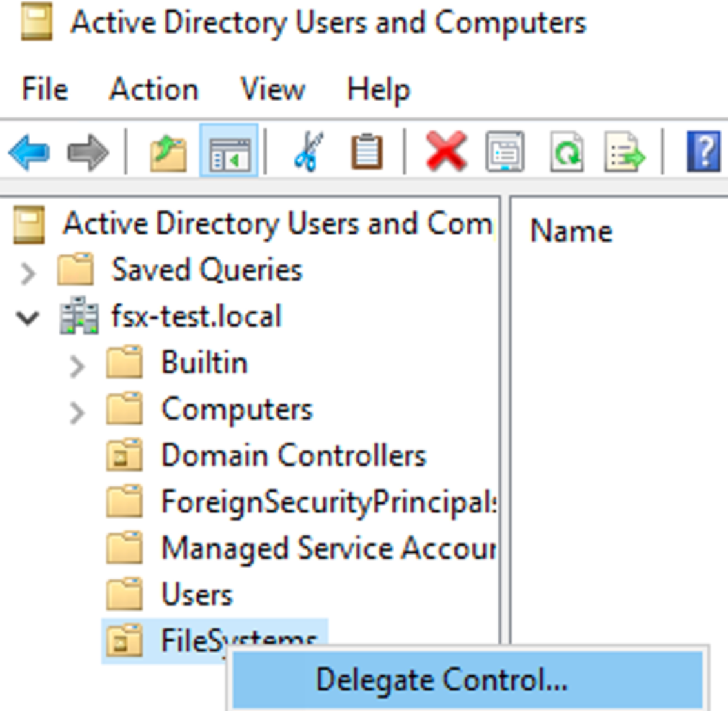The image size is (728, 716).
Task: Select the Saved Queries label
Action: coord(207,270)
